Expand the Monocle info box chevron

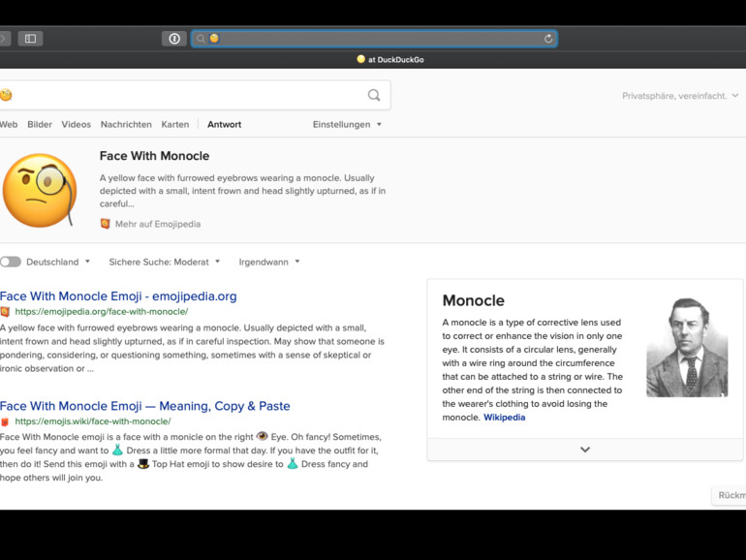585,450
